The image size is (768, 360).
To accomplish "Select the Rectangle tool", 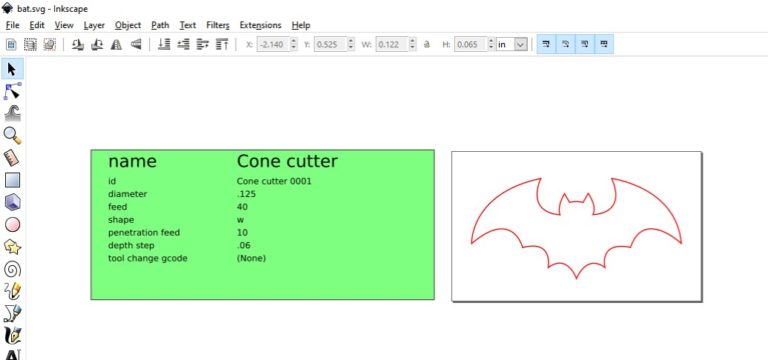I will pyautogui.click(x=12, y=180).
